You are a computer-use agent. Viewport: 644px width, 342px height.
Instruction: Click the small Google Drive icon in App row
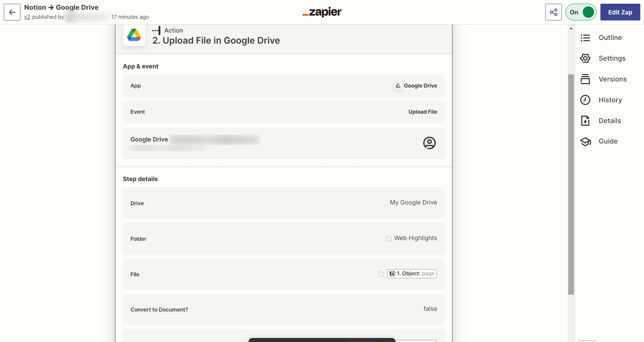tap(398, 86)
